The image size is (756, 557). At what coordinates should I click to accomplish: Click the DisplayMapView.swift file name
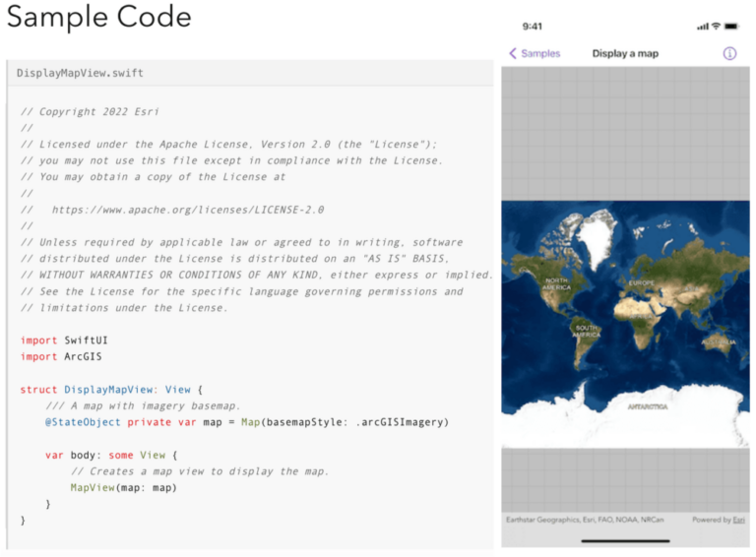[80, 73]
